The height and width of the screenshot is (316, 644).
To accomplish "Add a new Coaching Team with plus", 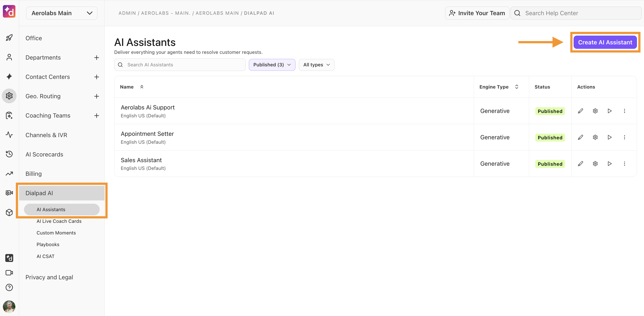I will click(97, 116).
